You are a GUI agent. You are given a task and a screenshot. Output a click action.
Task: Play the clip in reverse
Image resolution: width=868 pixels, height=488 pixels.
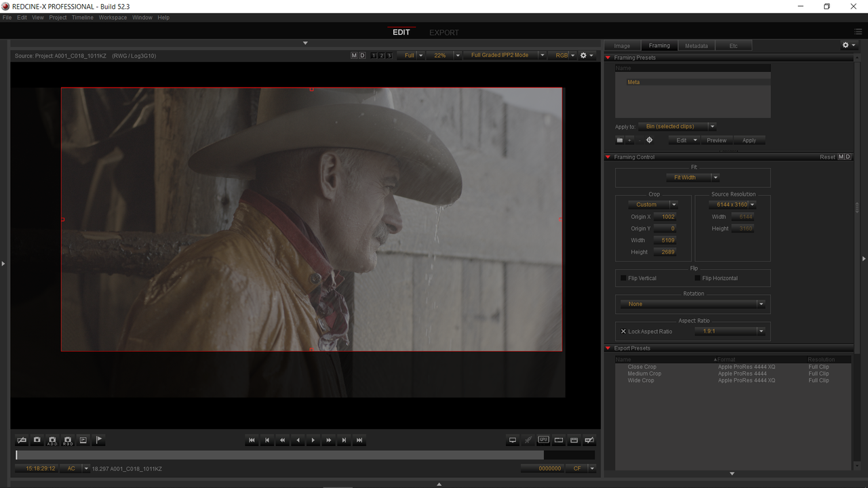click(298, 440)
